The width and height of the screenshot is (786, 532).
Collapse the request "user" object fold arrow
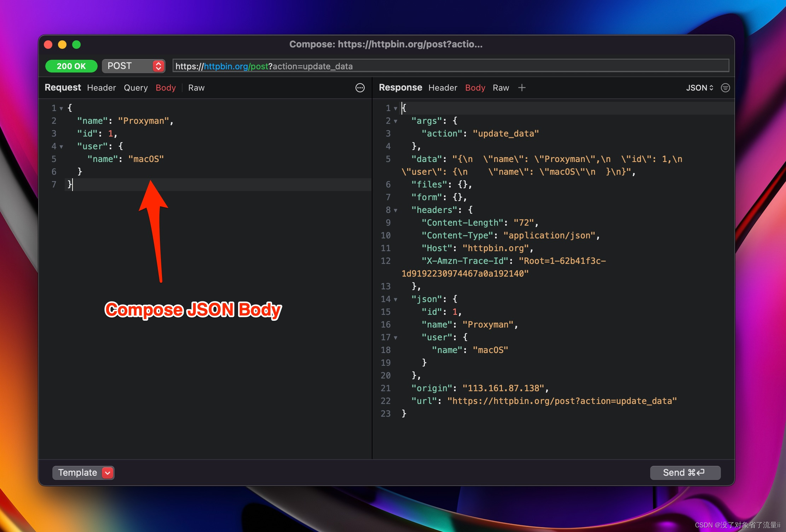coord(61,146)
